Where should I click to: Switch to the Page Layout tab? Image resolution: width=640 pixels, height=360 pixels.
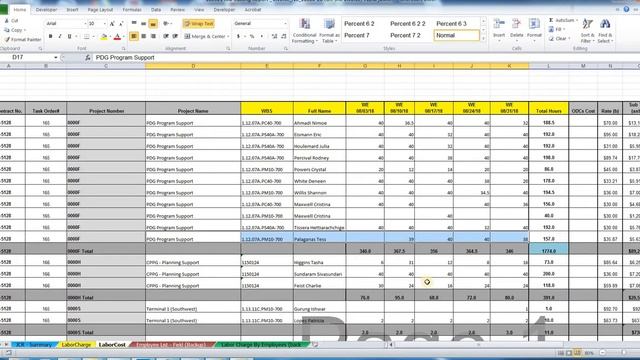coord(100,9)
